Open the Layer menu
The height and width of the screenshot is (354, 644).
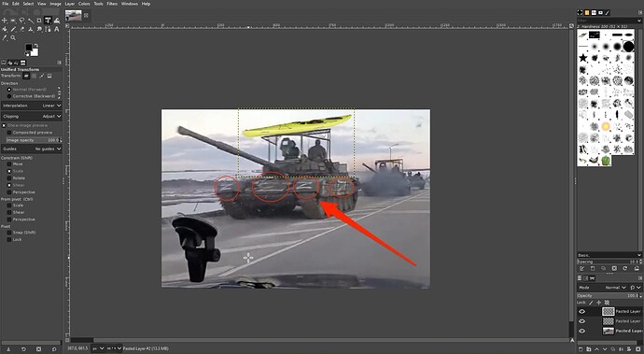coord(70,4)
